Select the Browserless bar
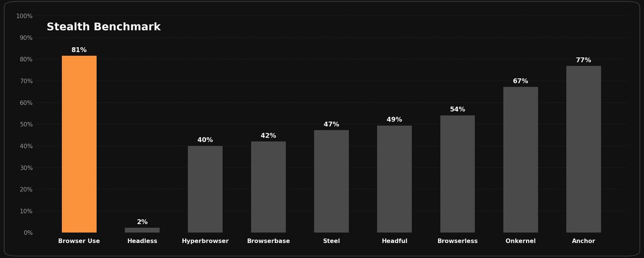This screenshot has width=644, height=258. pos(457,174)
